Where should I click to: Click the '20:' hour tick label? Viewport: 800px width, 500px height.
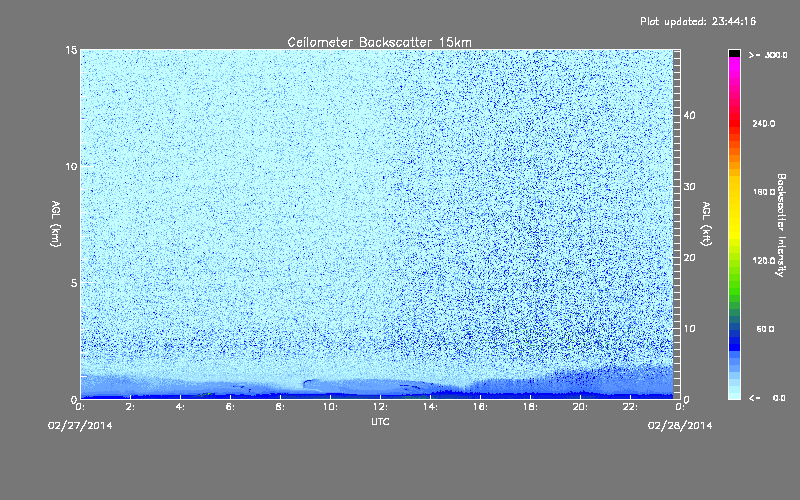(x=580, y=407)
